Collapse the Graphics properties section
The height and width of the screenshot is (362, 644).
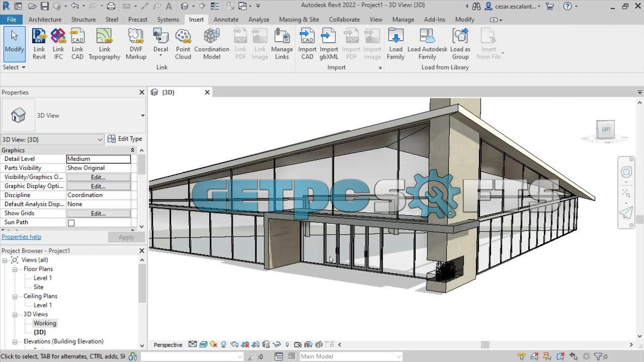[x=133, y=150]
